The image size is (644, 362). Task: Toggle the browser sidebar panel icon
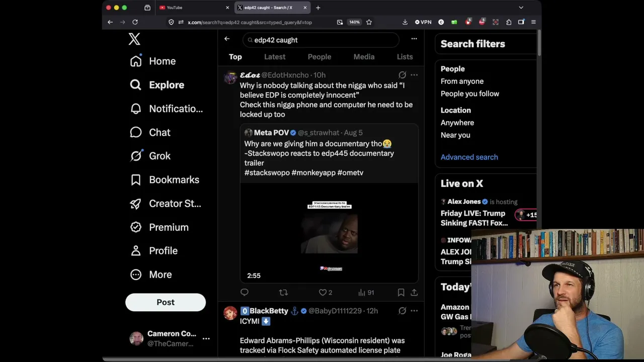(x=521, y=22)
